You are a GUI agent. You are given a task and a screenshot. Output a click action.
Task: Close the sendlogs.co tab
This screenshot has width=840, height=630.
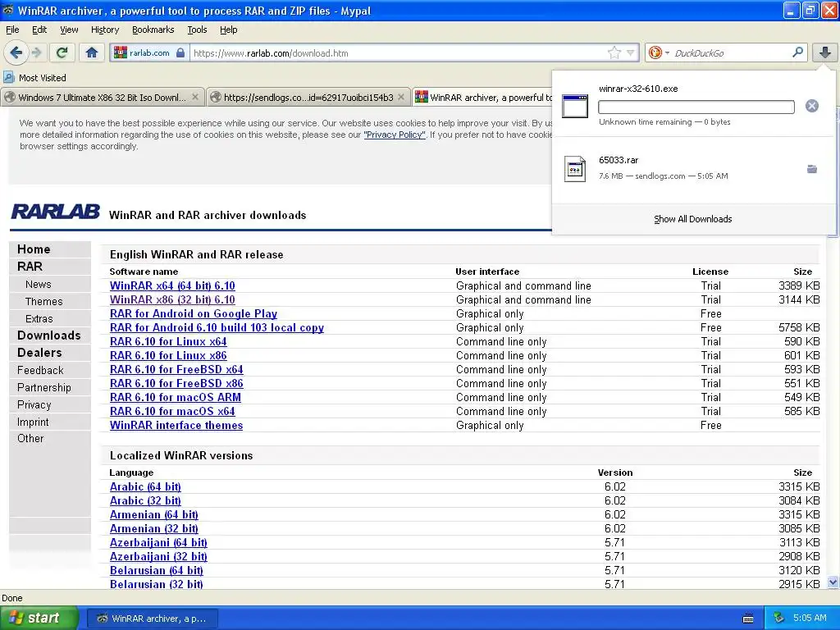point(400,98)
